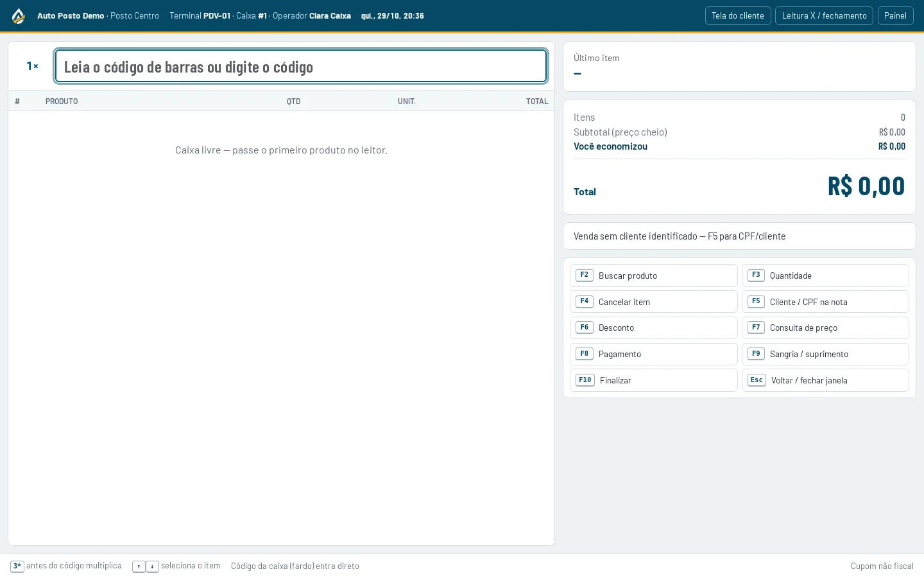924x578 pixels.
Task: Open Leitura X / fechamento
Action: 824,16
